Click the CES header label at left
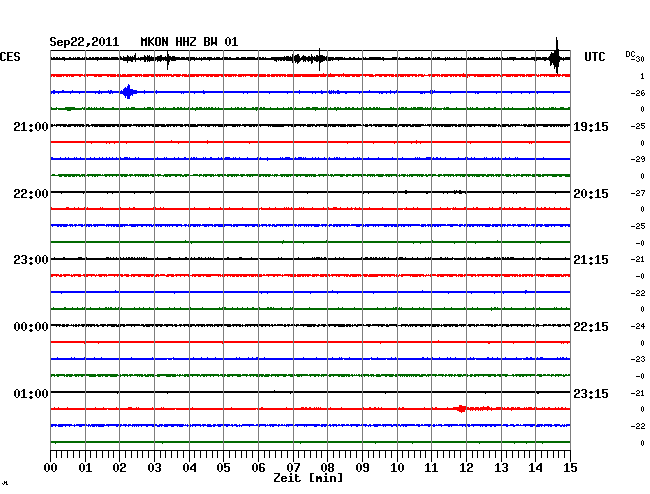This screenshot has width=650, height=494. 10,57
